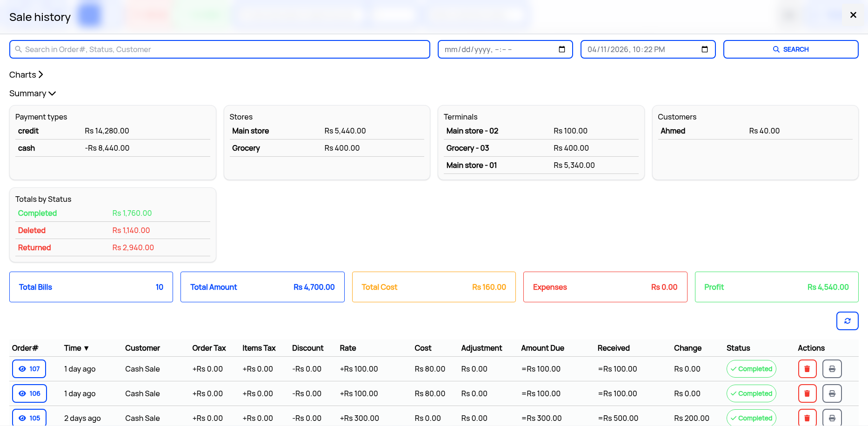Click the magnifier icon in search field
The height and width of the screenshot is (426, 868).
point(19,49)
